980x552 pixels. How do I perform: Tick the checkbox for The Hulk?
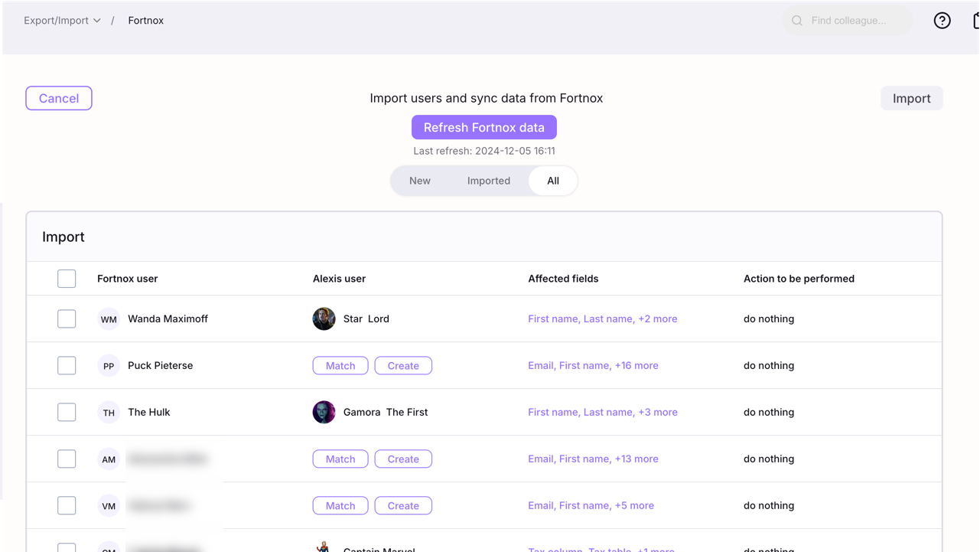point(67,412)
